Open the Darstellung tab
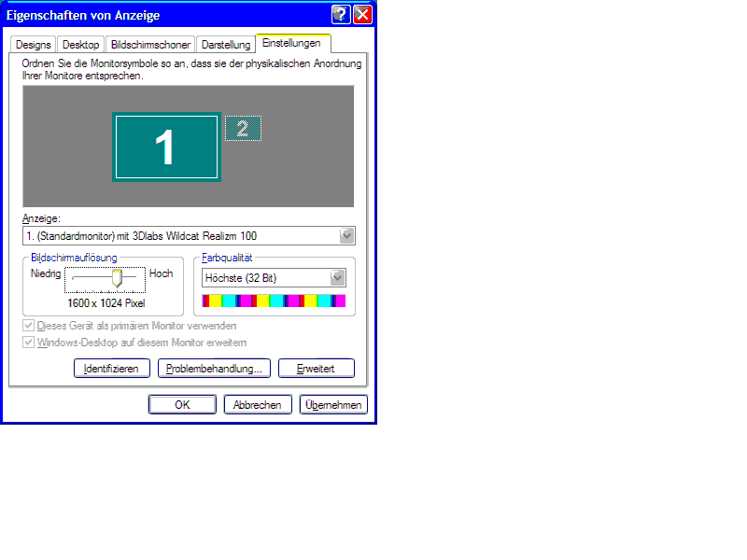 (x=226, y=45)
